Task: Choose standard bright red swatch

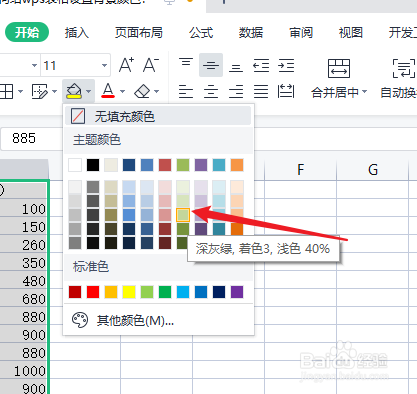Action: tap(93, 292)
